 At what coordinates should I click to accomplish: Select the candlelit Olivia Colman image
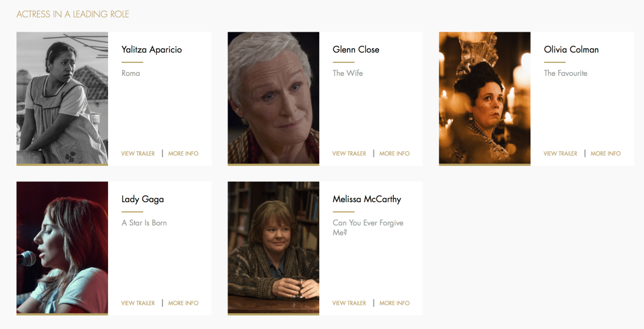[x=484, y=98]
